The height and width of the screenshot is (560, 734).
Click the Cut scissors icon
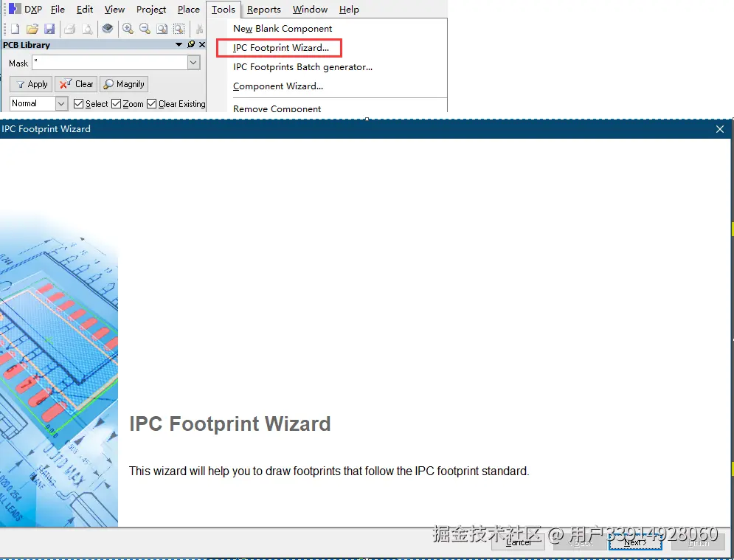(199, 29)
